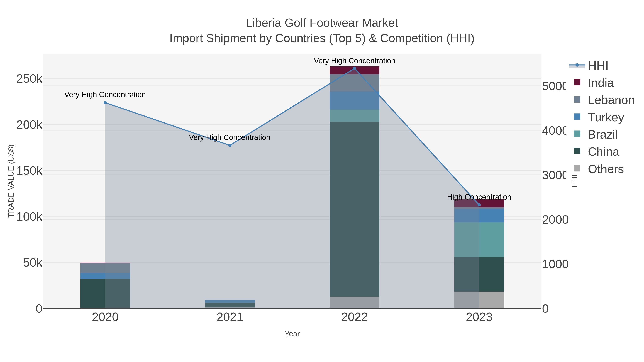Click the 250k left axis tick label
The width and height of the screenshot is (644, 362).
pos(29,79)
